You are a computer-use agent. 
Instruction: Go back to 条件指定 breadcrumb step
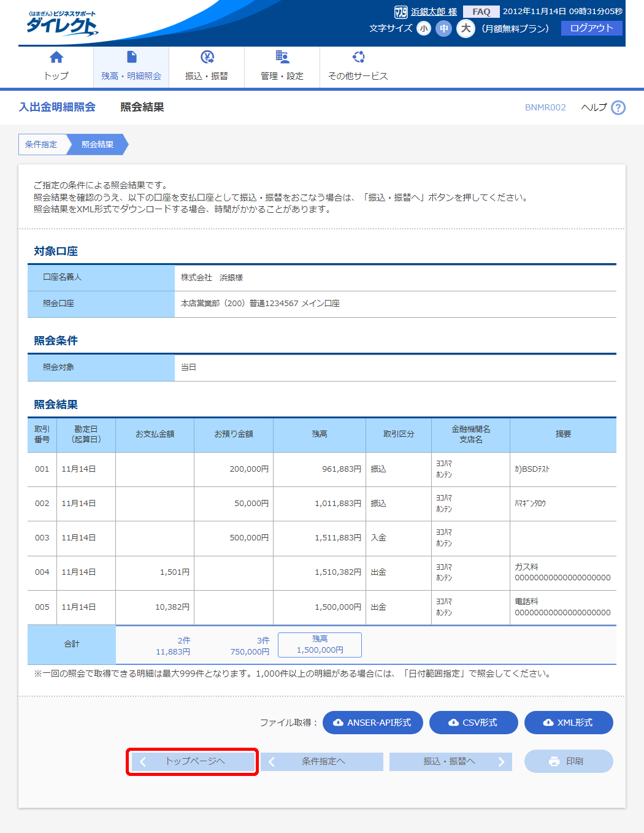(x=42, y=145)
